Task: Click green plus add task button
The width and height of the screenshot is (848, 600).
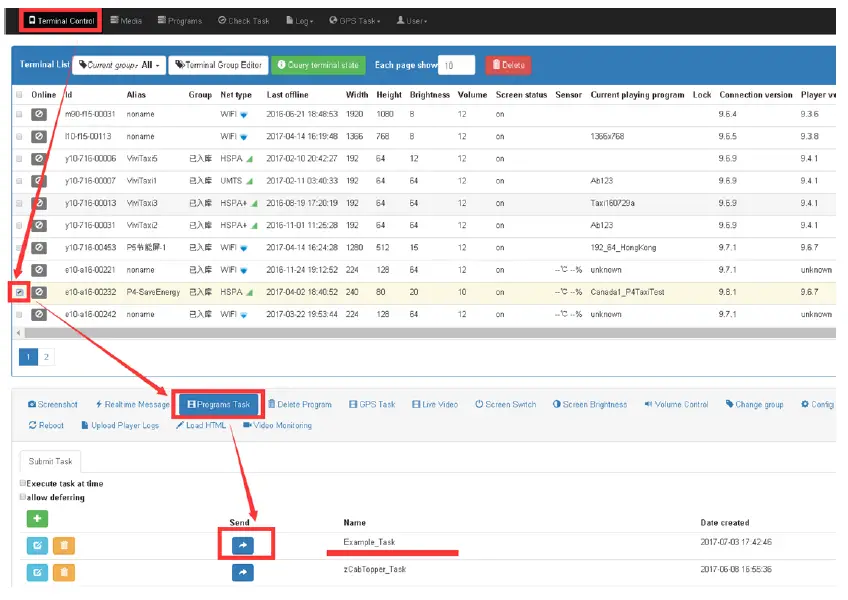Action: click(x=37, y=519)
